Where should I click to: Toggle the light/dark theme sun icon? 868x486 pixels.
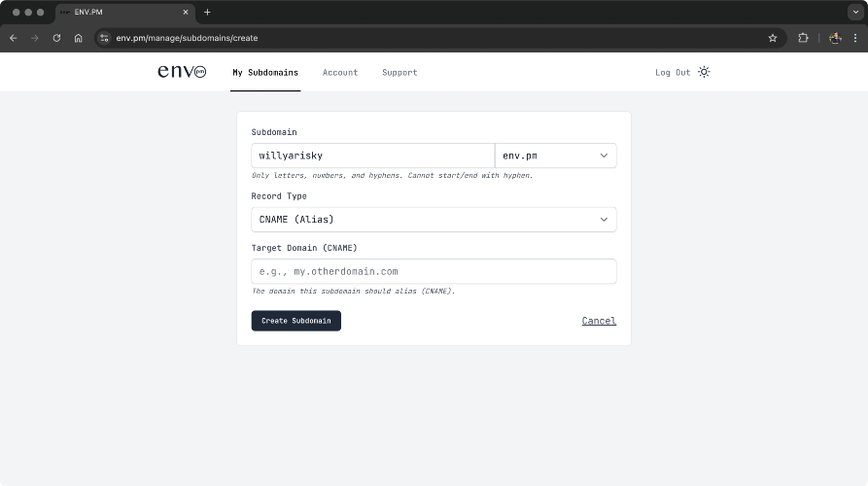click(x=704, y=72)
